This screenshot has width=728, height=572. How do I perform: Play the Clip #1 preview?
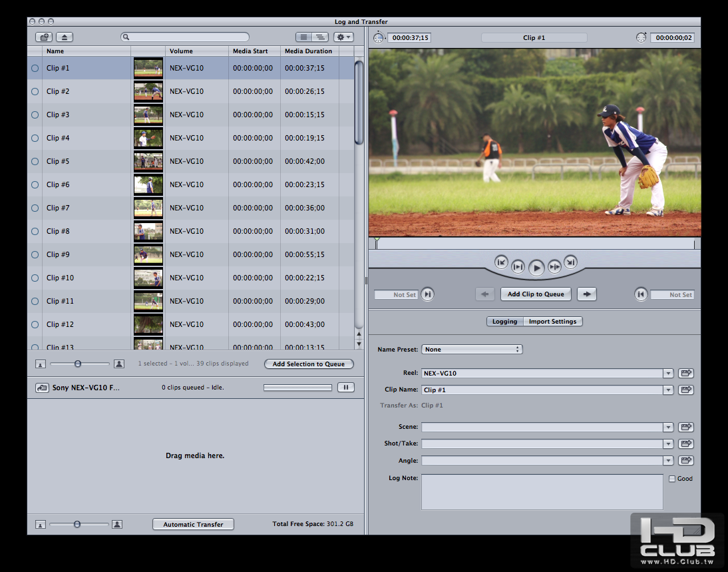536,268
